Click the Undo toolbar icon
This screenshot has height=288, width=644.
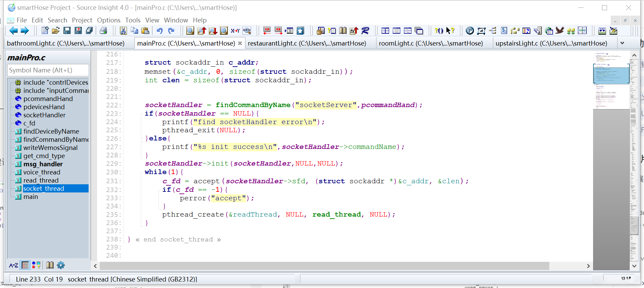tap(160, 31)
